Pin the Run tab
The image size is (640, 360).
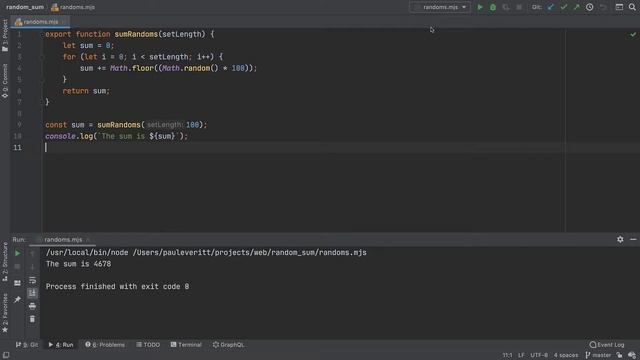point(18,299)
